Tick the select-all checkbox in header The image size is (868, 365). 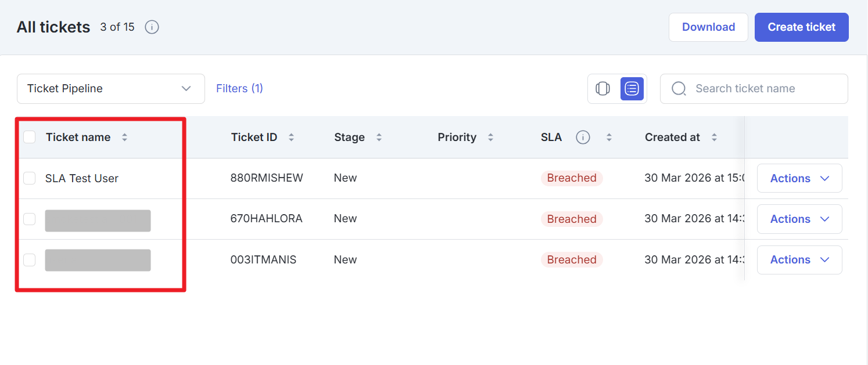click(x=30, y=138)
